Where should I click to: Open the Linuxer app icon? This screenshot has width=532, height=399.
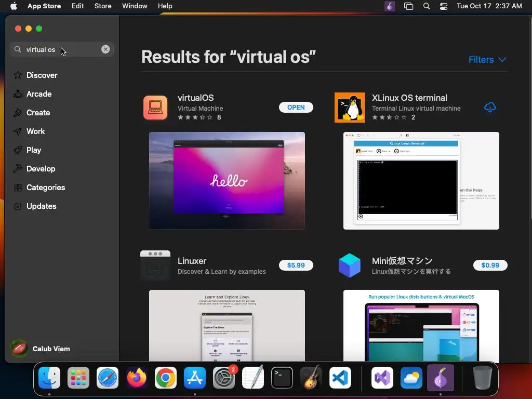(155, 265)
